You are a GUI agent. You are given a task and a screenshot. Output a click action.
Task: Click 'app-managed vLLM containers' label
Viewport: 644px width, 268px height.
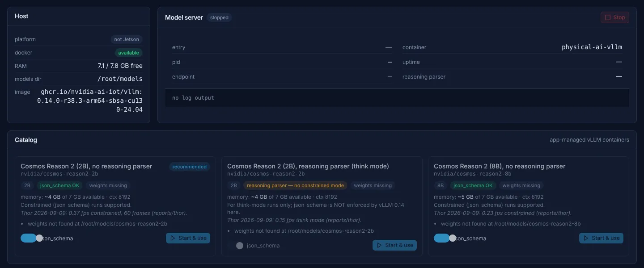(x=589, y=140)
